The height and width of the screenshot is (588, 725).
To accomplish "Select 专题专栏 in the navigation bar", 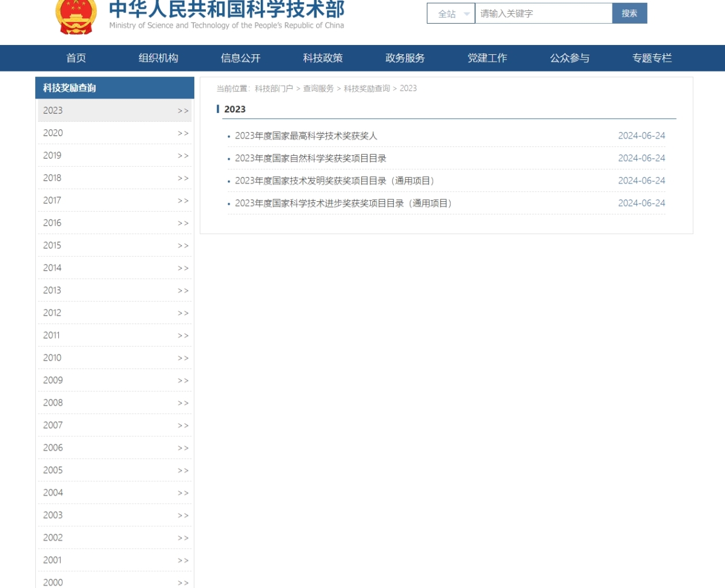I will pos(652,58).
